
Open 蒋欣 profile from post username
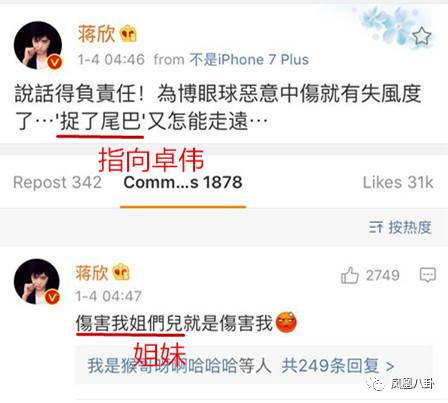pyautogui.click(x=97, y=34)
